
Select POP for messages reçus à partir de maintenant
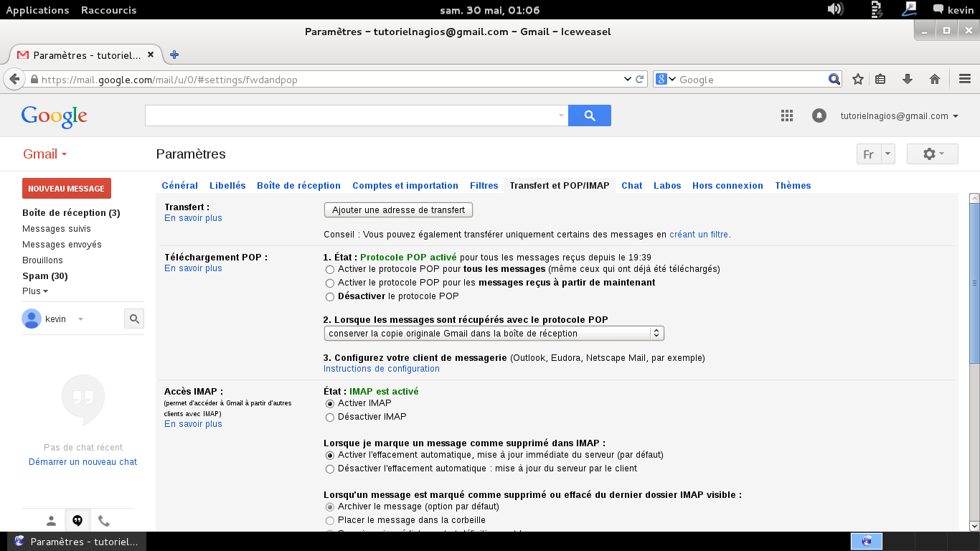pyautogui.click(x=330, y=283)
